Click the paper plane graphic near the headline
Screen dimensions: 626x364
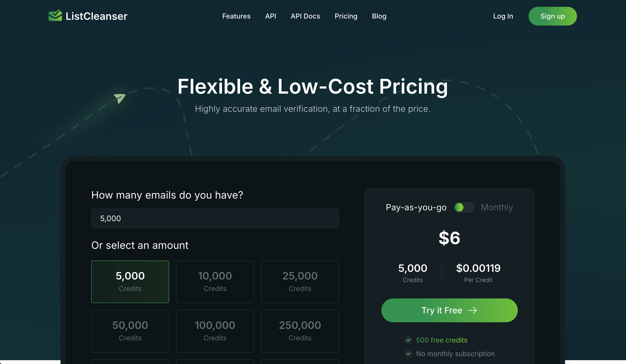coord(120,99)
